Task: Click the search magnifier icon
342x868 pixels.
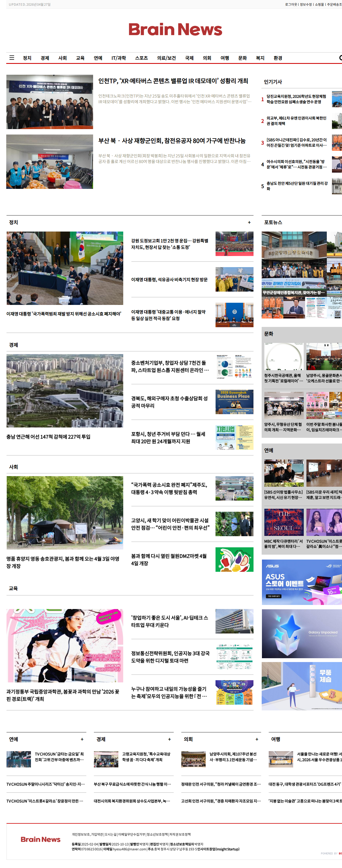Action: click(340, 58)
